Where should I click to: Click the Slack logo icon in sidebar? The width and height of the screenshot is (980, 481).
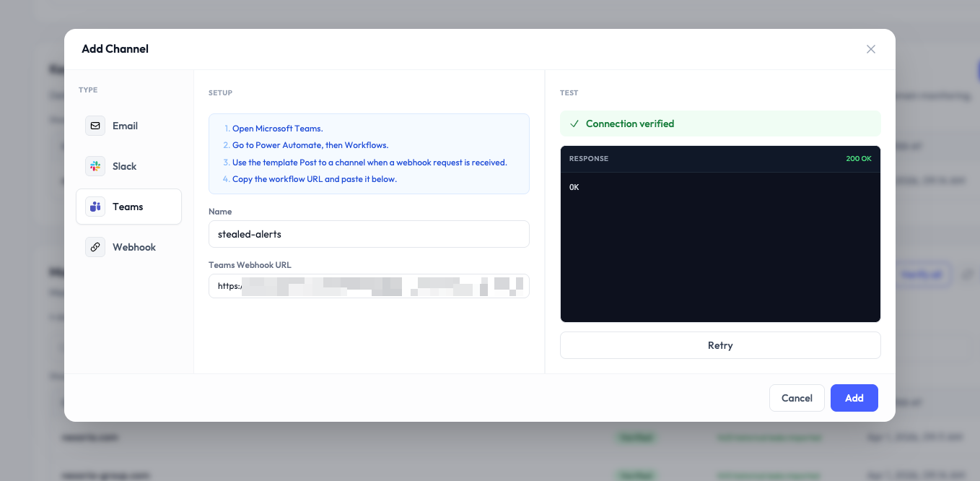(95, 166)
